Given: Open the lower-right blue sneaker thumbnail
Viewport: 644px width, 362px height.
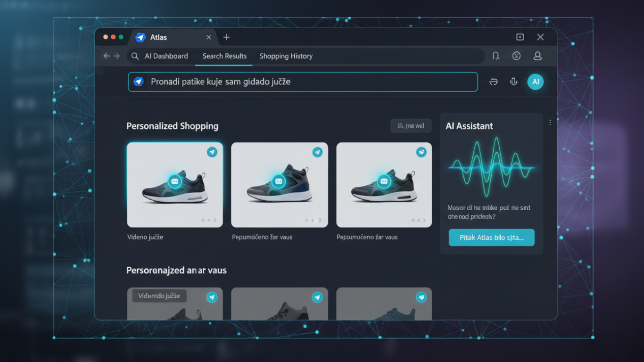Looking at the screenshot, I should click(384, 304).
